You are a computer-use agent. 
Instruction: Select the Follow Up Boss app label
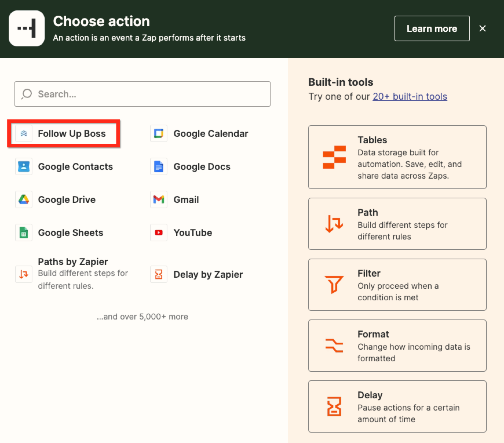(x=72, y=133)
